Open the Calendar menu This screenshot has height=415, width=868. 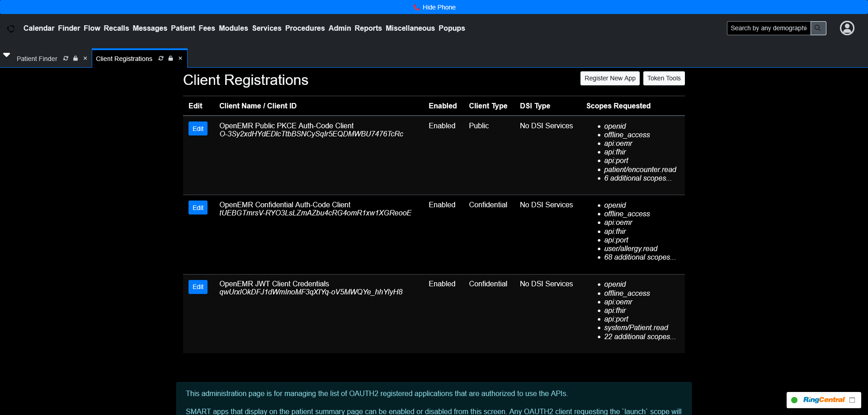(x=39, y=28)
